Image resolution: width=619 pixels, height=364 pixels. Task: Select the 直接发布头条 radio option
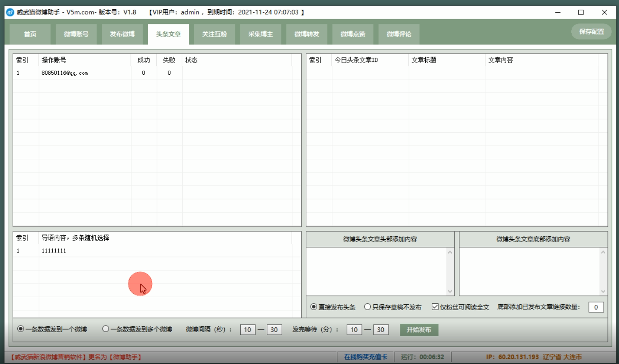coord(314,307)
